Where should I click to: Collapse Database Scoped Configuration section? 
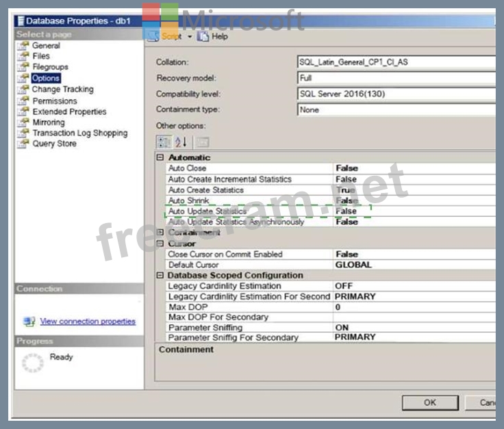coord(160,275)
